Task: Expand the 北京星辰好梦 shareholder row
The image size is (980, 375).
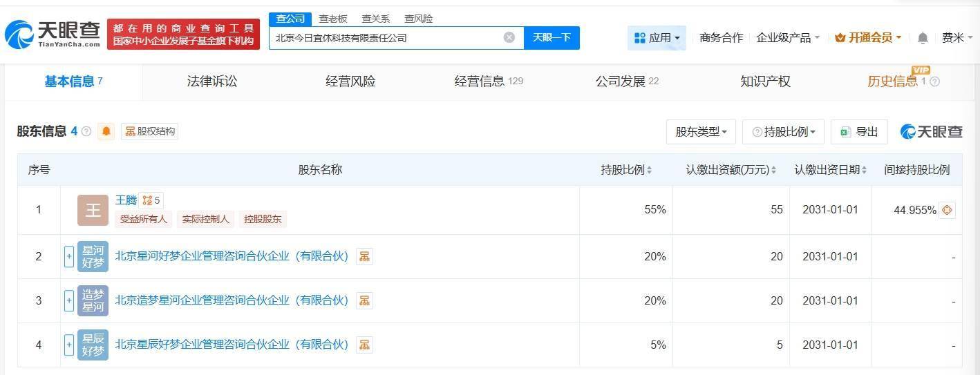Action: (x=69, y=345)
